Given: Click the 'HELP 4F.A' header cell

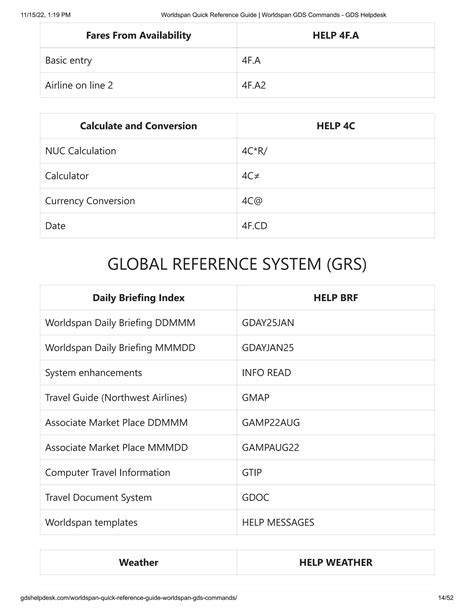Looking at the screenshot, I should (336, 35).
